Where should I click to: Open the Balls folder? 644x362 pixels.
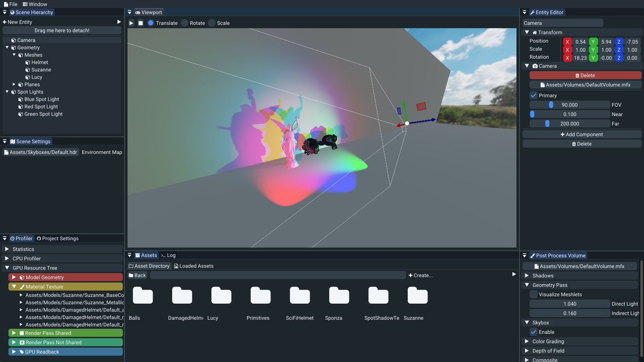(143, 295)
